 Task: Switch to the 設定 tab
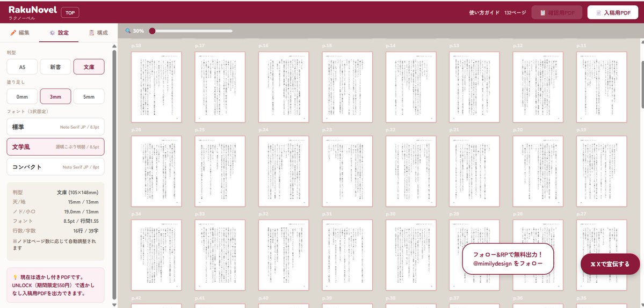(x=59, y=33)
